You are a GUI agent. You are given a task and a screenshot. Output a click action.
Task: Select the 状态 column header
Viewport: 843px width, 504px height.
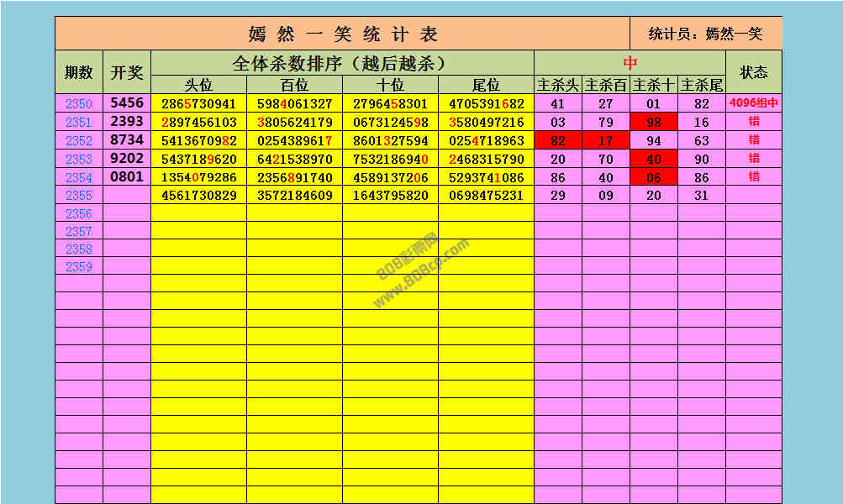(754, 72)
